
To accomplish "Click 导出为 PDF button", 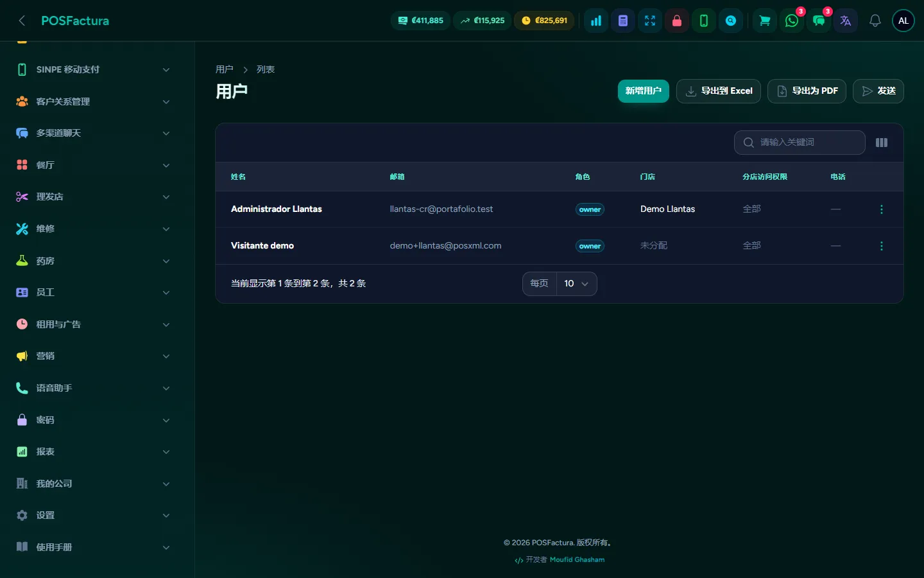I will 807,91.
